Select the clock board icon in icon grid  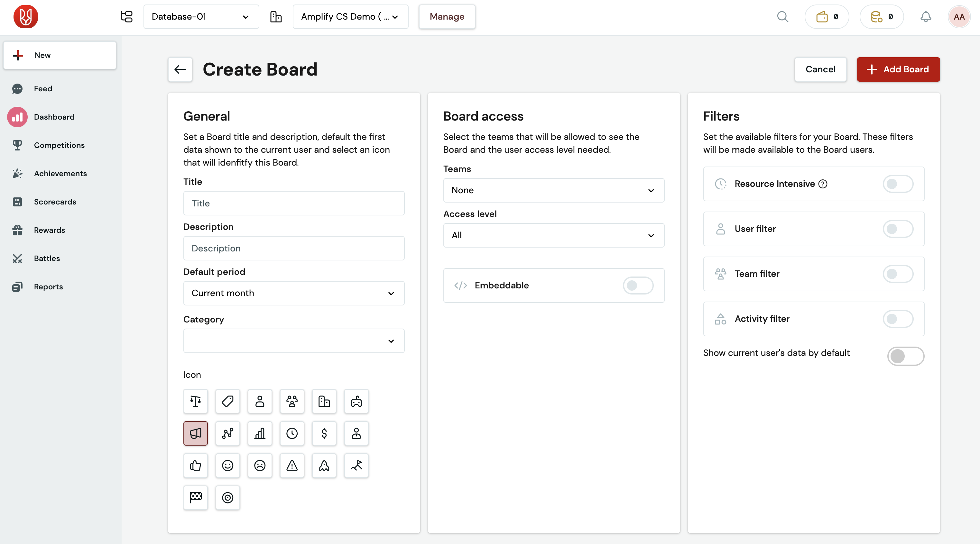(292, 433)
